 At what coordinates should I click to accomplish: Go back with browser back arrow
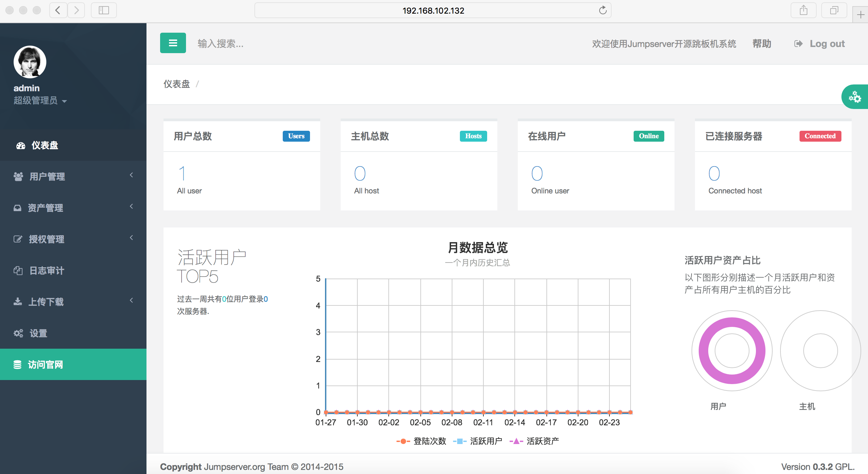58,10
